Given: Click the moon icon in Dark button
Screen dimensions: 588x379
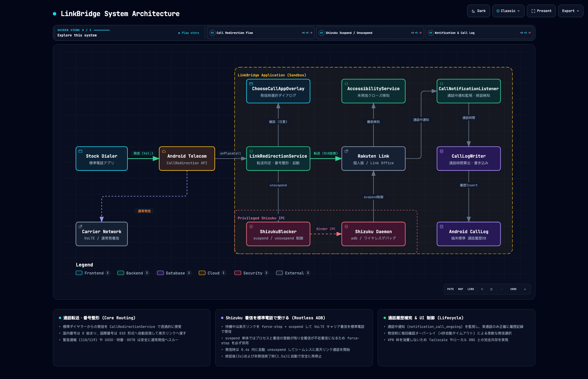Looking at the screenshot, I should (473, 11).
